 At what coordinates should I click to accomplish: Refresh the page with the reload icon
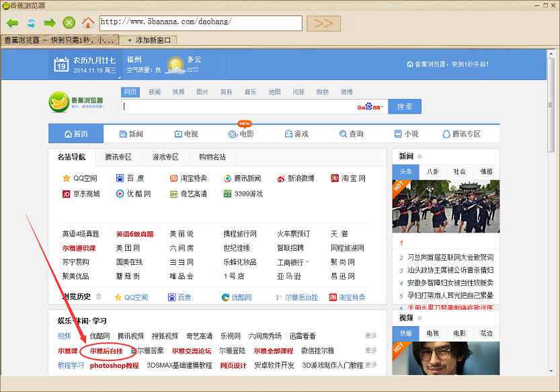tap(31, 23)
